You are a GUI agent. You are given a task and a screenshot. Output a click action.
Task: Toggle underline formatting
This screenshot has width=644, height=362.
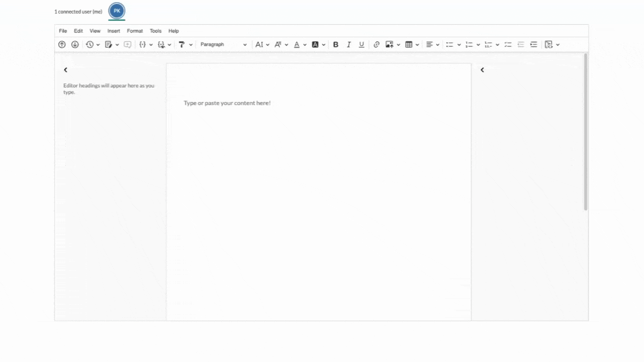(x=361, y=45)
